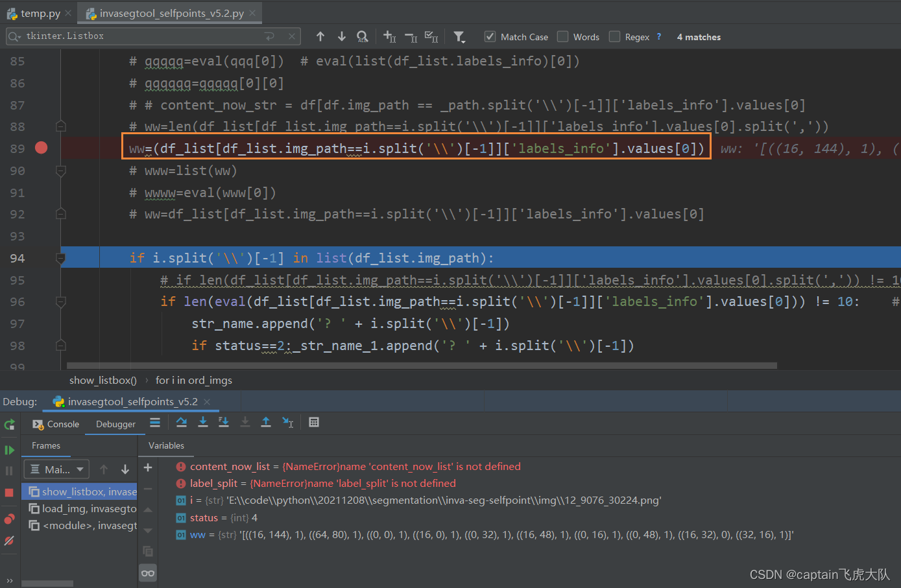The width and height of the screenshot is (901, 588).
Task: Force step into, the greyed-out icon
Action: [x=245, y=423]
